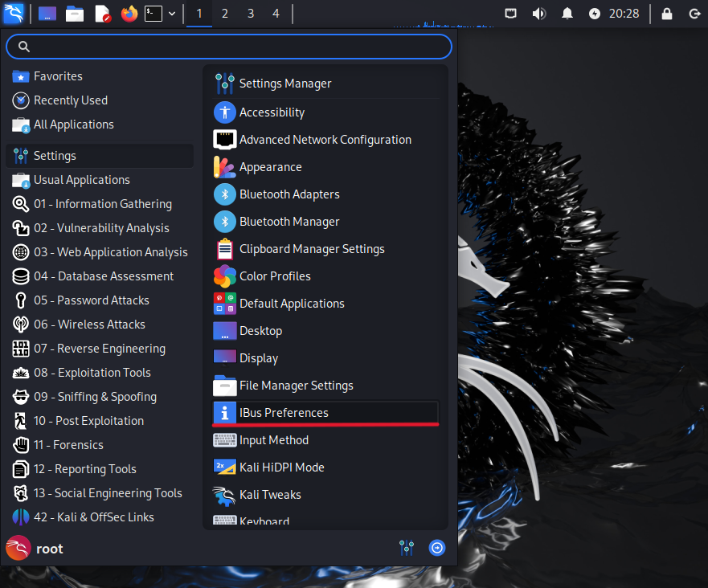Select the Recently Used category

tap(100, 100)
